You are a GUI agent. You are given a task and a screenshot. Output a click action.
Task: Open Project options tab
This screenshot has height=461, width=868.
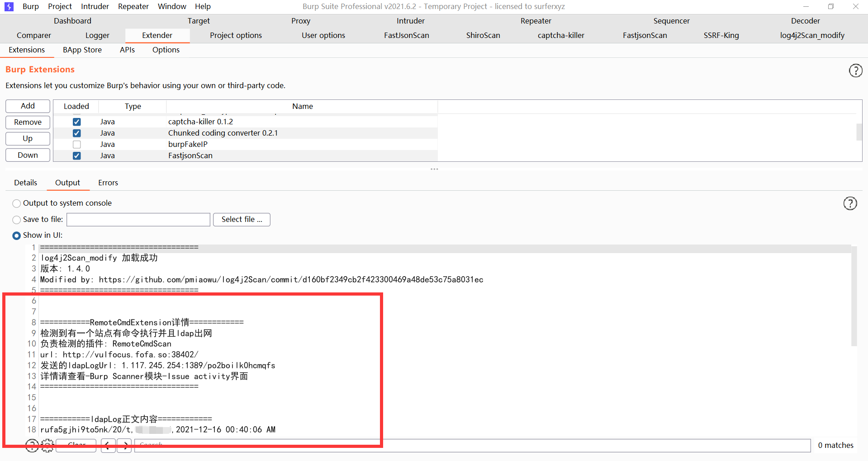coord(236,35)
